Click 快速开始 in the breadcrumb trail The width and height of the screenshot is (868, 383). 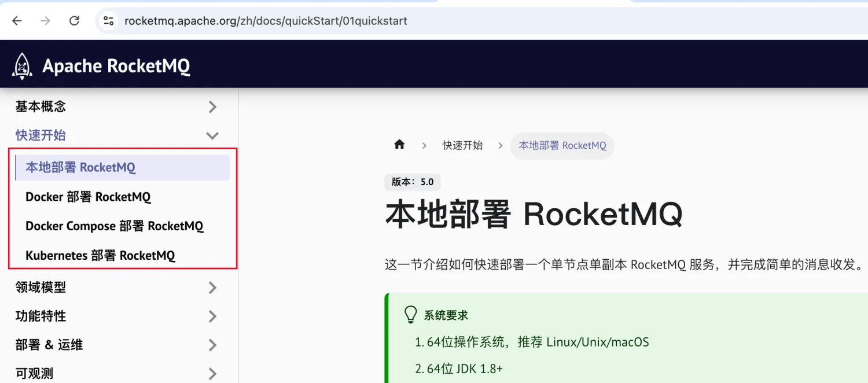(x=462, y=146)
